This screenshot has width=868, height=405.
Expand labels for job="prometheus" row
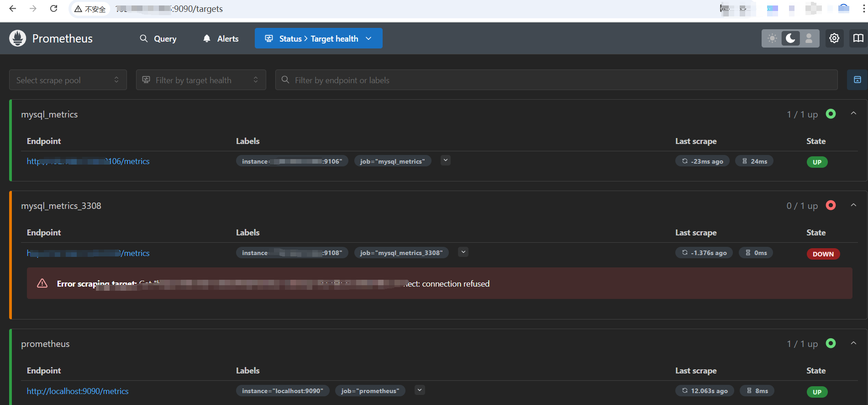[x=420, y=390]
